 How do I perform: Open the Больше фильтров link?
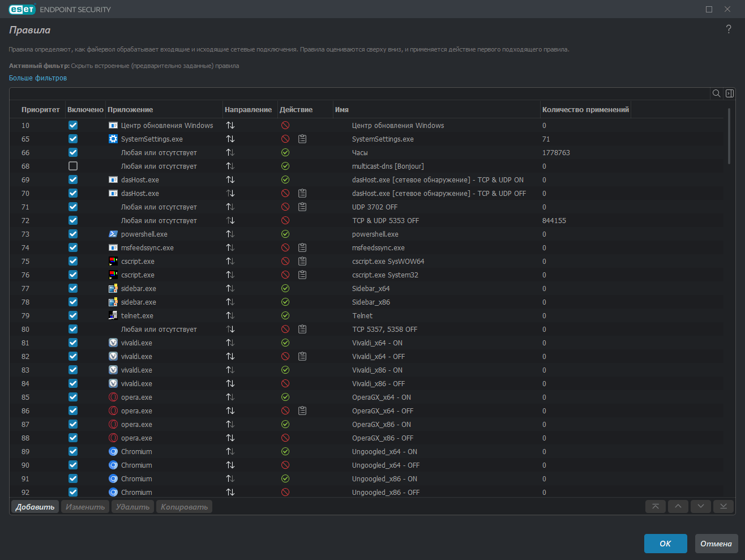click(38, 78)
